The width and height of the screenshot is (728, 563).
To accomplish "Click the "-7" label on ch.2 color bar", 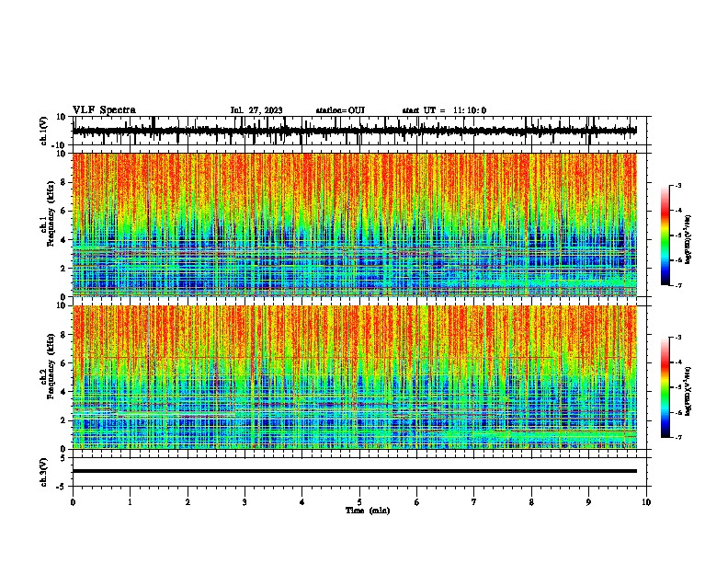I will [x=677, y=437].
